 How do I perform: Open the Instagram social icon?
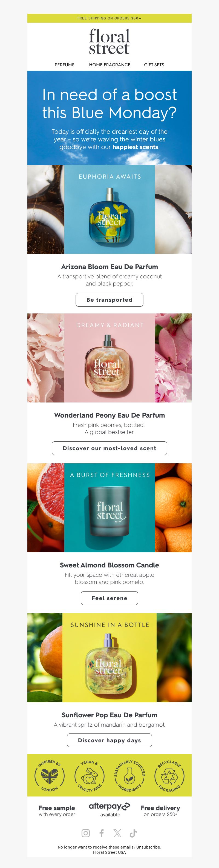point(86,833)
